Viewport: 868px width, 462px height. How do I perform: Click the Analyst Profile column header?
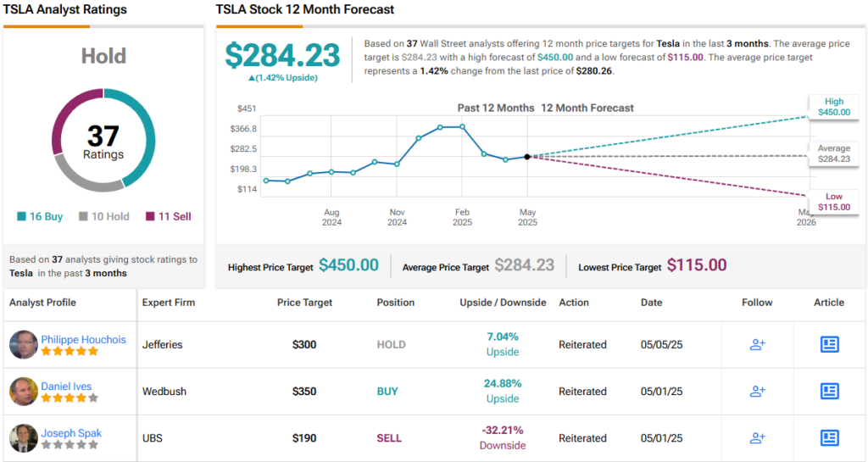tap(42, 303)
